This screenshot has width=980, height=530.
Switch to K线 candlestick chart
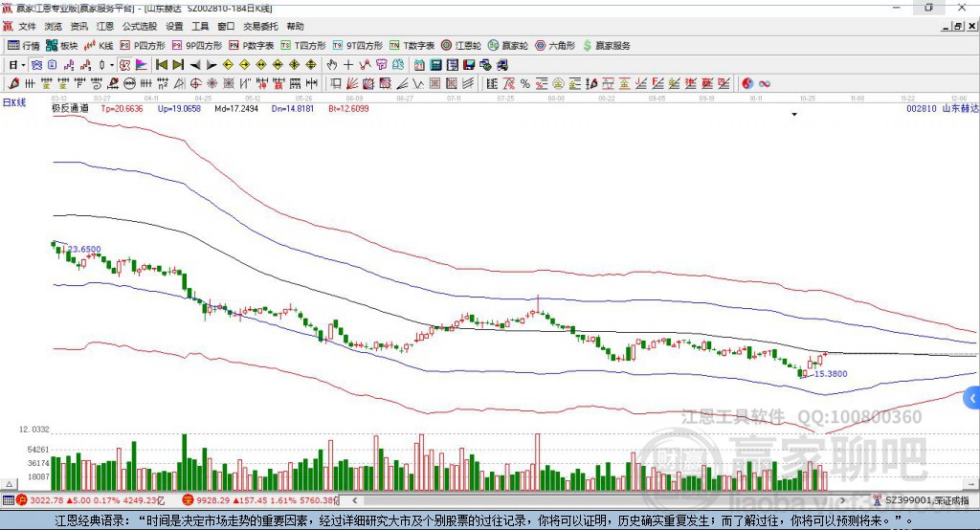pos(100,45)
